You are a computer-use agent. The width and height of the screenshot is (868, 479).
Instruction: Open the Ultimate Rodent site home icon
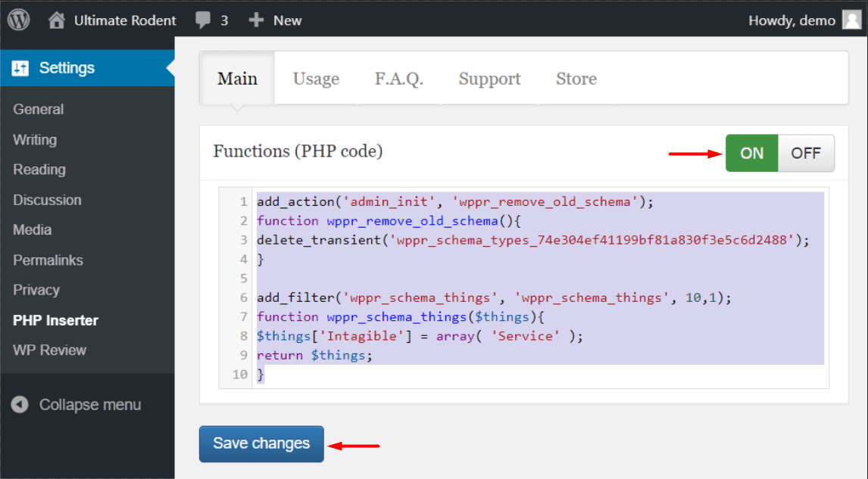pos(57,20)
